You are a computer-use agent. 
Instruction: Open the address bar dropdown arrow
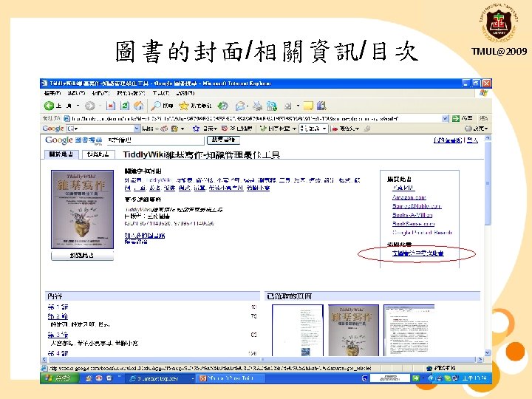445,118
